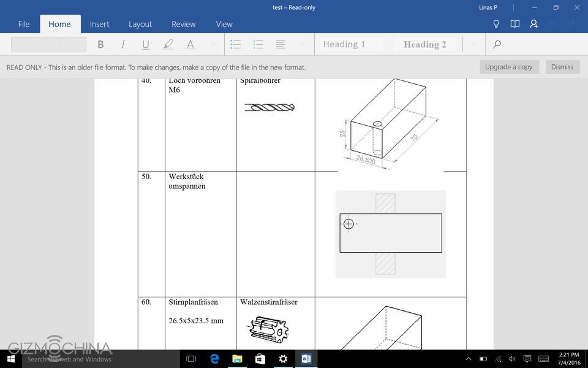Open the Insert tab
This screenshot has width=588, height=368.
coord(99,24)
